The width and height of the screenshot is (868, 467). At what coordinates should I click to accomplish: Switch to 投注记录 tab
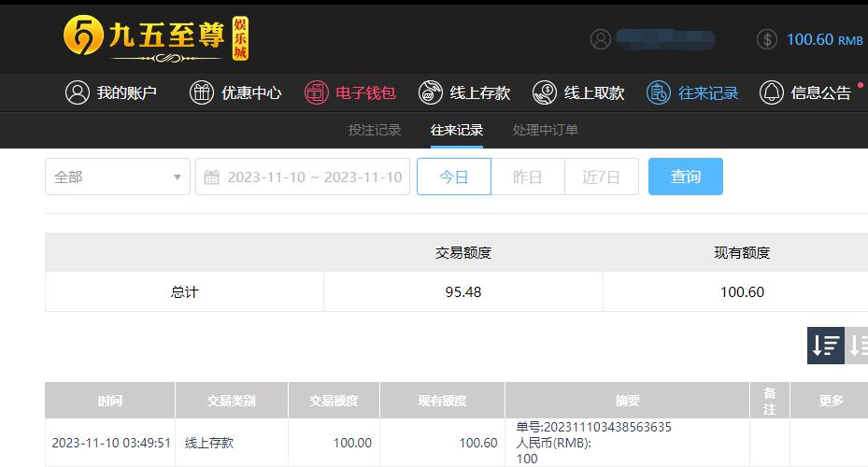[x=375, y=130]
